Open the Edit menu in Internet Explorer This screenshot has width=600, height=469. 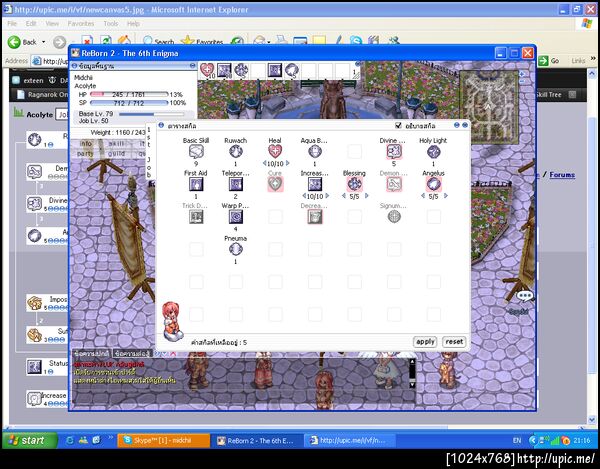tap(31, 23)
